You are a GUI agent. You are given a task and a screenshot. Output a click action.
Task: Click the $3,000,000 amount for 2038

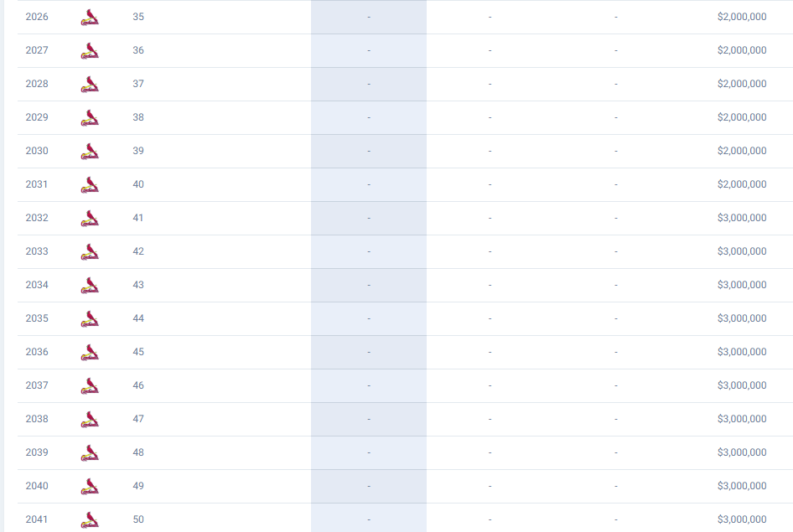742,419
